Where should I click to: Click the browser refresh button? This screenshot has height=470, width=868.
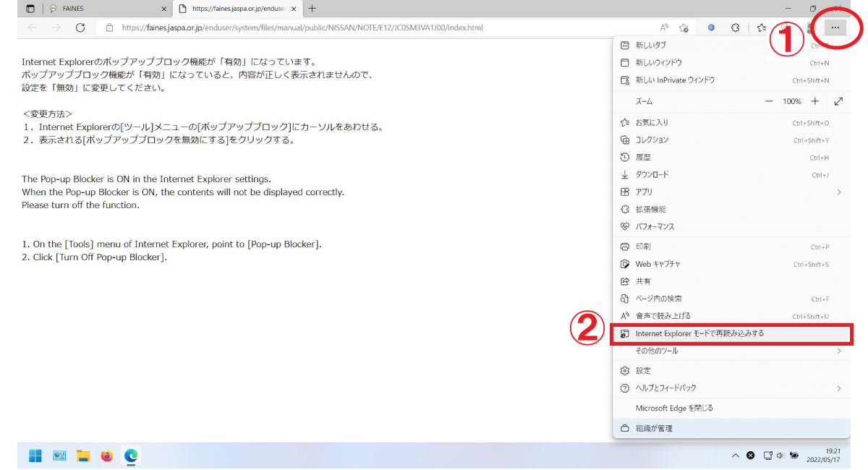[80, 27]
